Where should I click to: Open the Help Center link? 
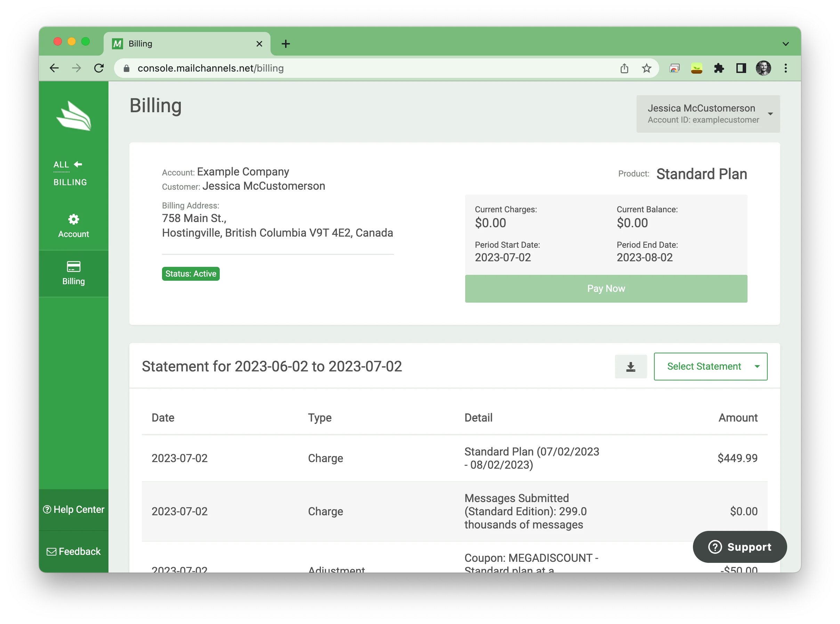[x=73, y=509]
